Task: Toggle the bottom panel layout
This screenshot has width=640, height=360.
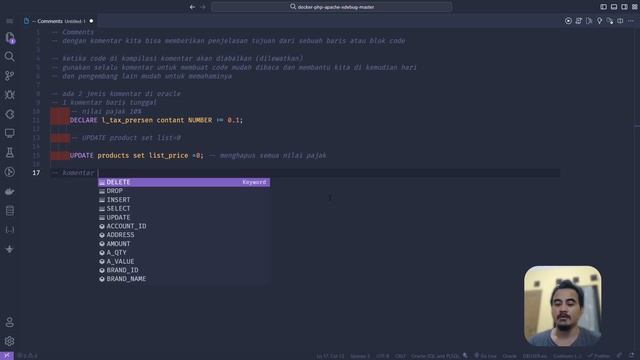Action: 614,7
